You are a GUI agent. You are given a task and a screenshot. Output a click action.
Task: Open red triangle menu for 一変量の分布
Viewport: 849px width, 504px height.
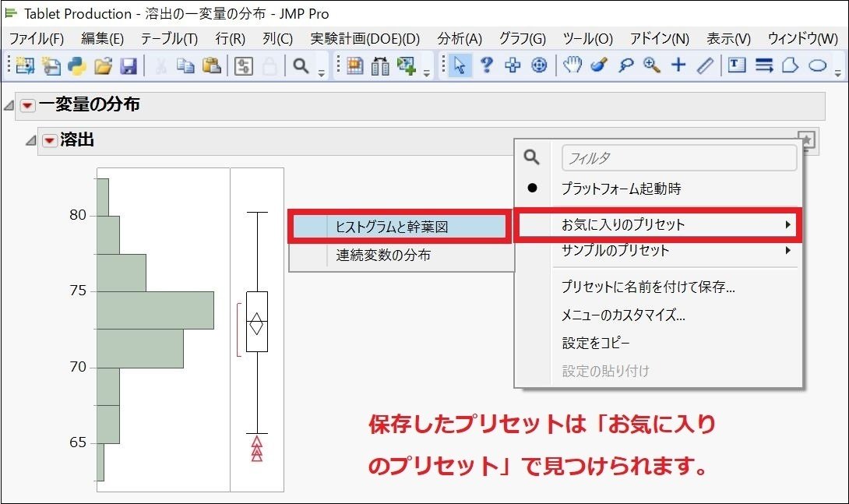[x=27, y=106]
